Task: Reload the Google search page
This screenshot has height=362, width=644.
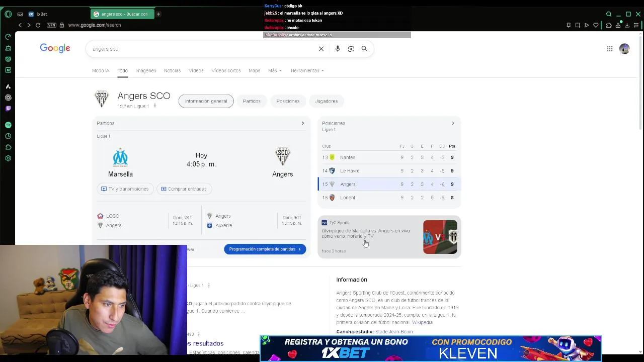Action: [38, 25]
